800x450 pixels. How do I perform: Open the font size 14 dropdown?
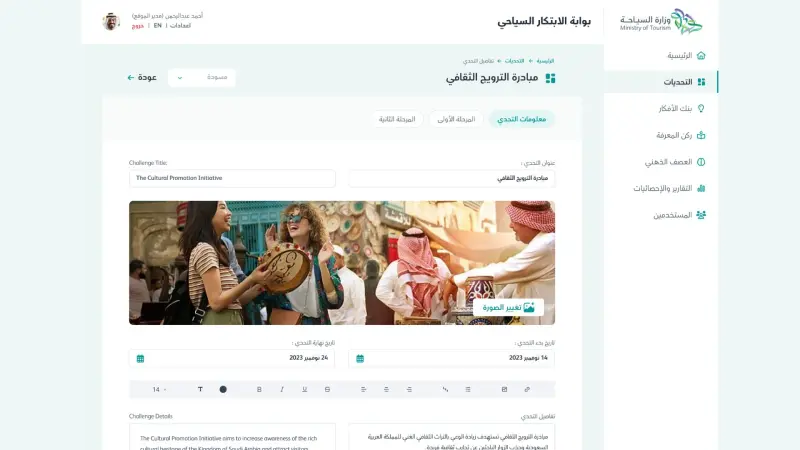[159, 389]
